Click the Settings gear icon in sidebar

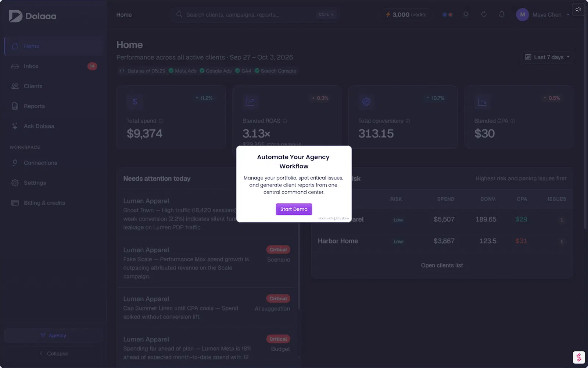15,183
